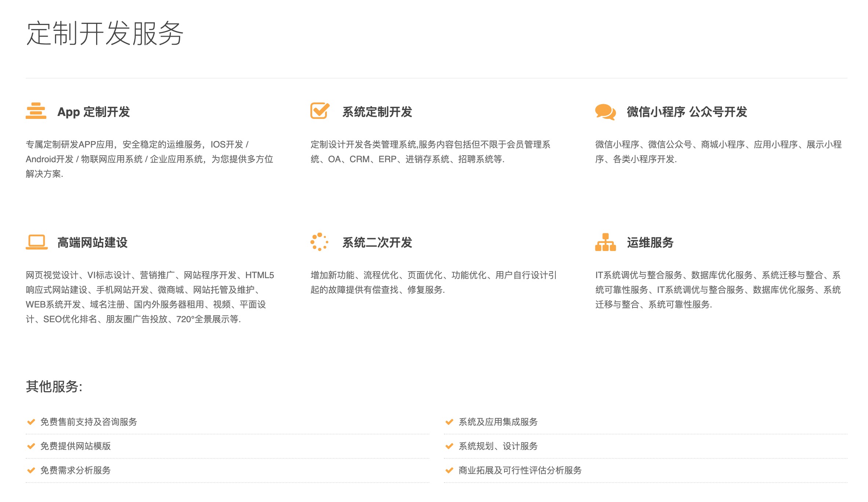Click the checkbox icon beside 系统定制开发
The height and width of the screenshot is (502, 868).
320,110
